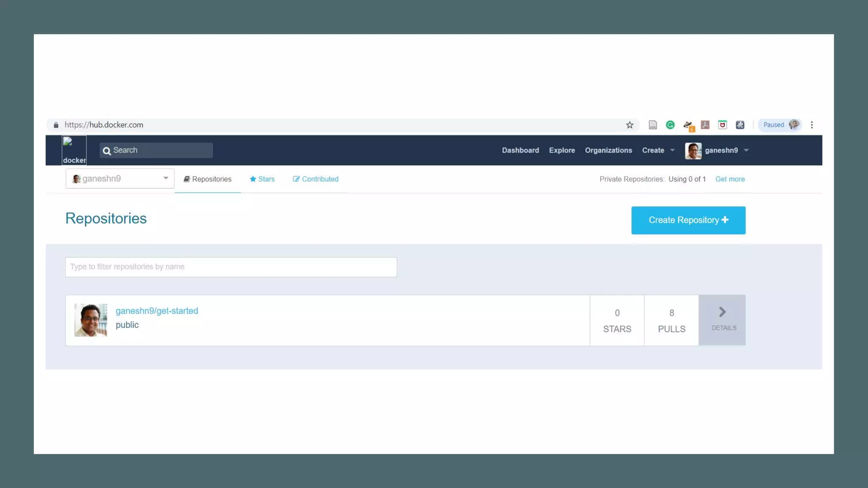Open the Chrome three-dot menu
868x488 pixels.
(x=812, y=125)
